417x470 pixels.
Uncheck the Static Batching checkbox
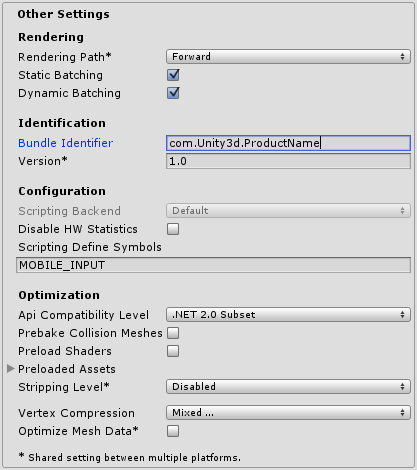tap(173, 75)
